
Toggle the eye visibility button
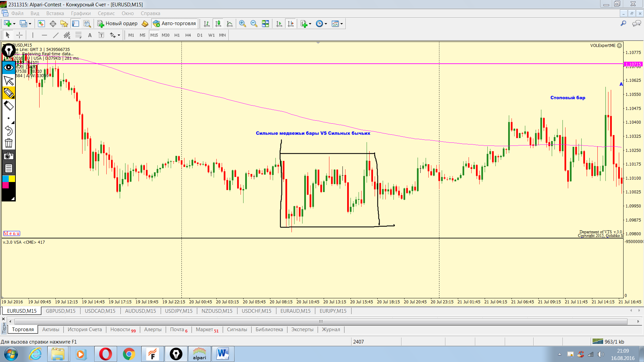coord(8,67)
